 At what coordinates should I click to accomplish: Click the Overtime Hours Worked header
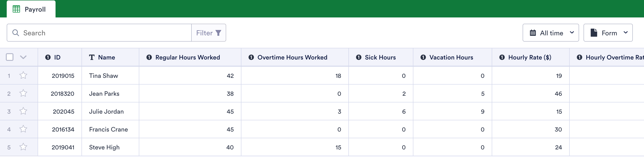point(292,57)
